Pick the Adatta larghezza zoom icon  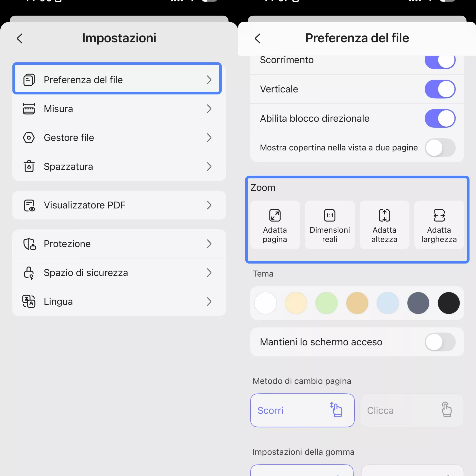[x=439, y=215]
